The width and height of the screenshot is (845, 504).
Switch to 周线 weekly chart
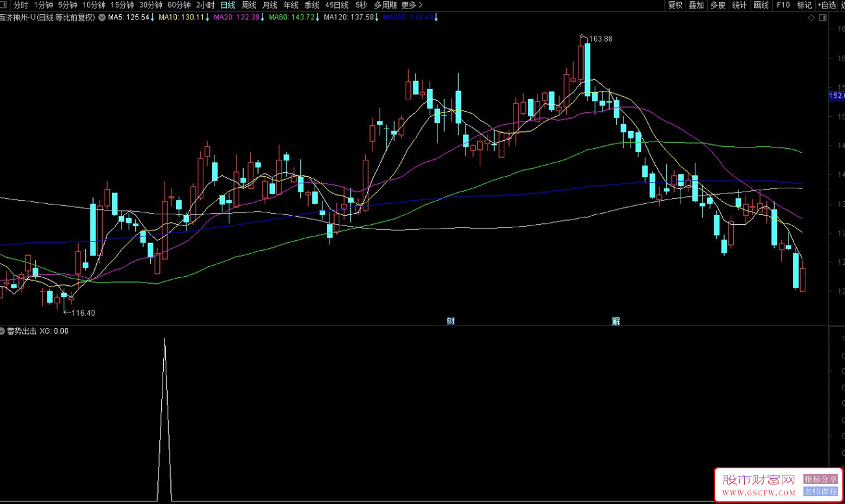click(249, 5)
